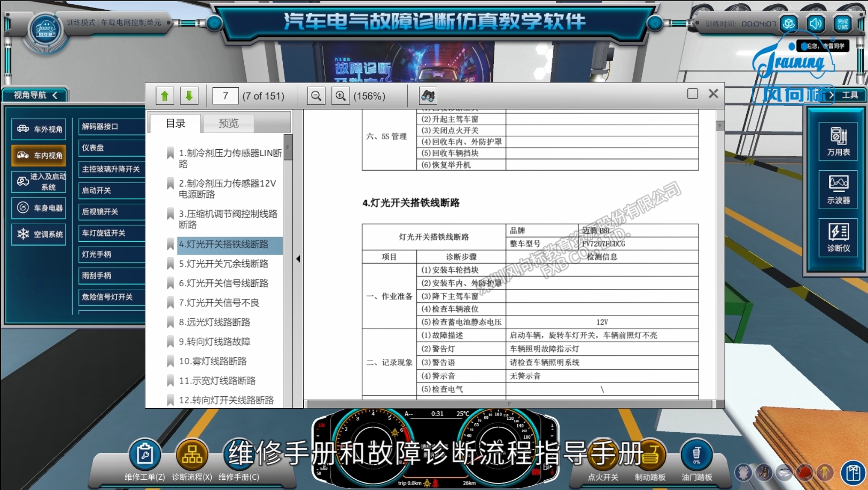Switch to the 预览 preview tab
Screen dimensions: 868x490
click(x=229, y=123)
